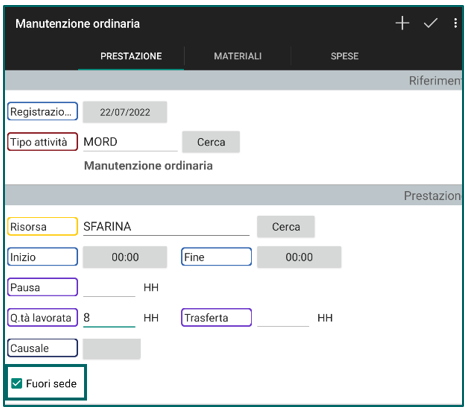Click the Q.tà lavorata hours field
Screen dimensions: 469x414
[109, 318]
